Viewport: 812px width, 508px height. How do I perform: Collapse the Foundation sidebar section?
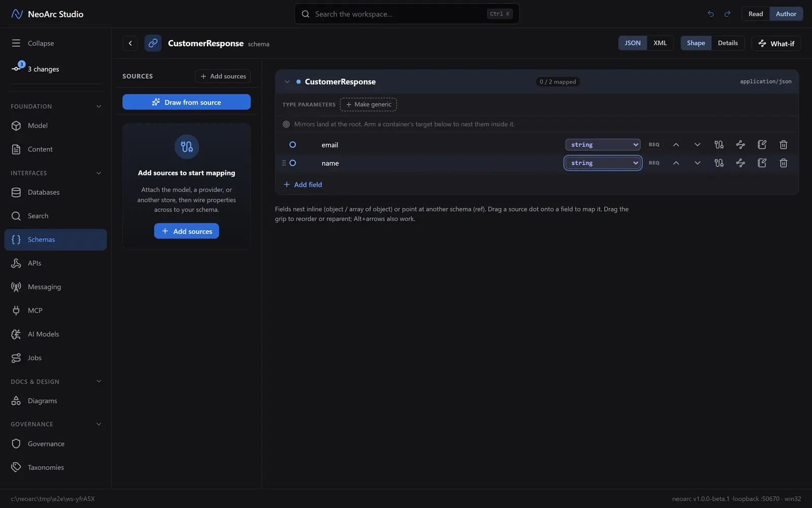[x=99, y=106]
